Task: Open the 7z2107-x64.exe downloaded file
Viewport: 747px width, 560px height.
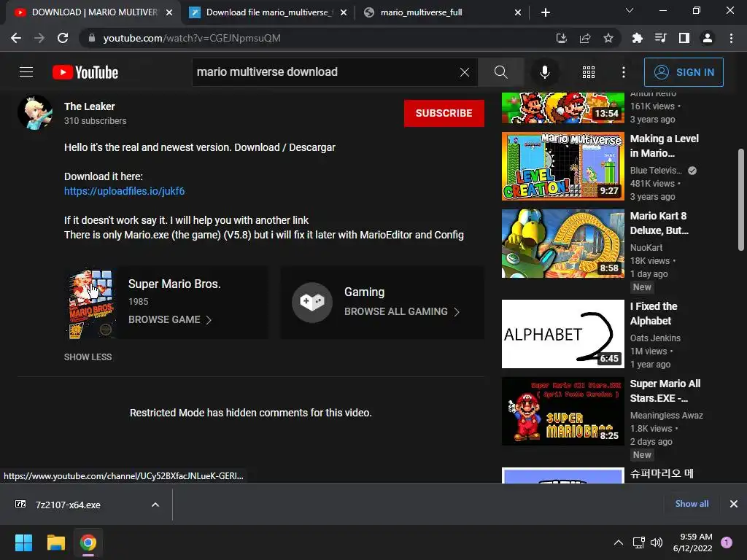Action: click(68, 505)
